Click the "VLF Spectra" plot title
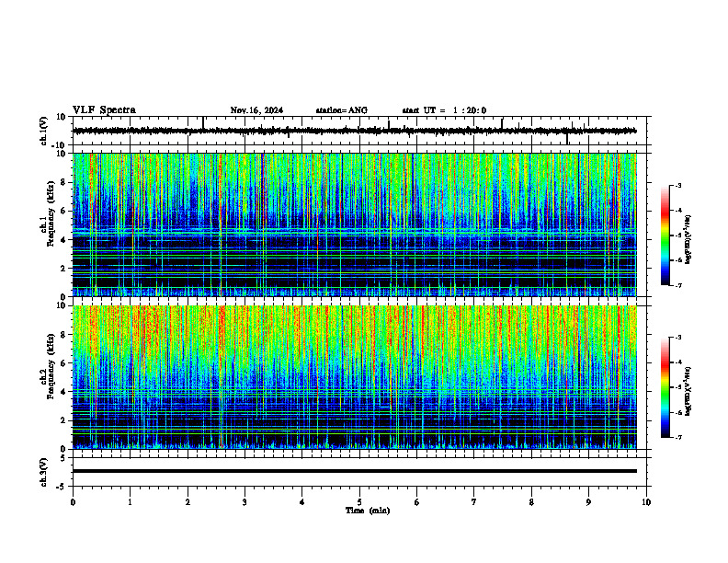Viewport: 728px width, 563px height. point(104,110)
